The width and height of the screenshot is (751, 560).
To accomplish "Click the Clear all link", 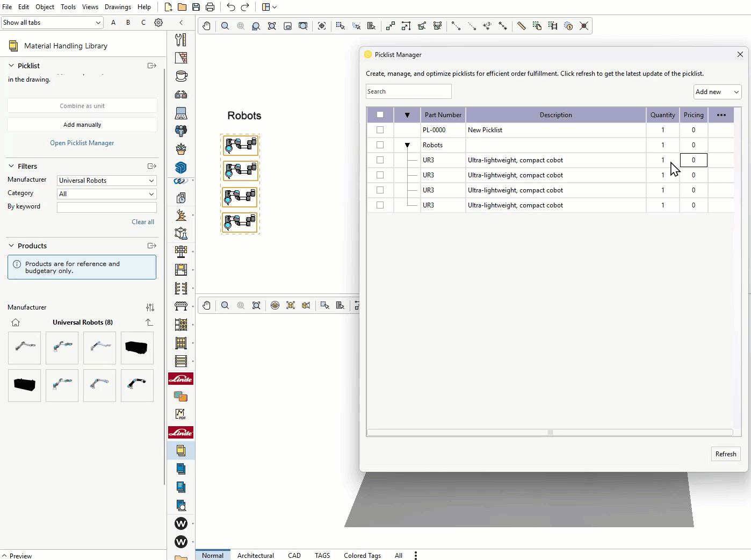I will point(143,222).
